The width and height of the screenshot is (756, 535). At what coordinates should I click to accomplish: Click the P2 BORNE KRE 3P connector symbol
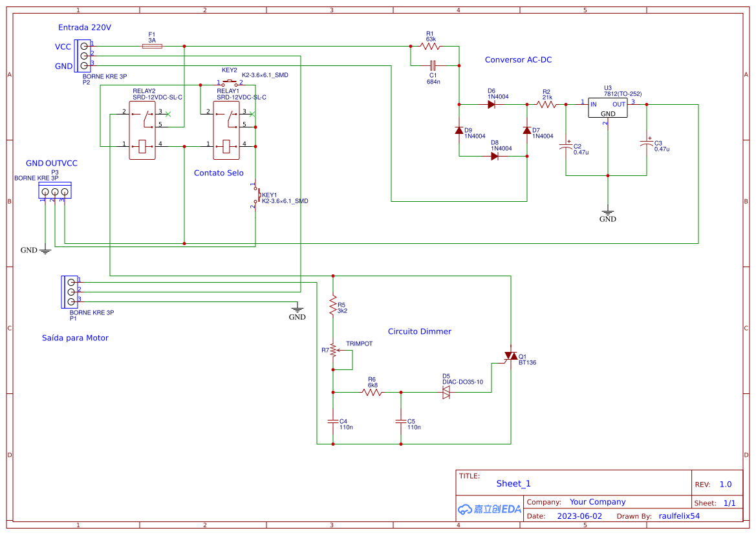pos(83,55)
